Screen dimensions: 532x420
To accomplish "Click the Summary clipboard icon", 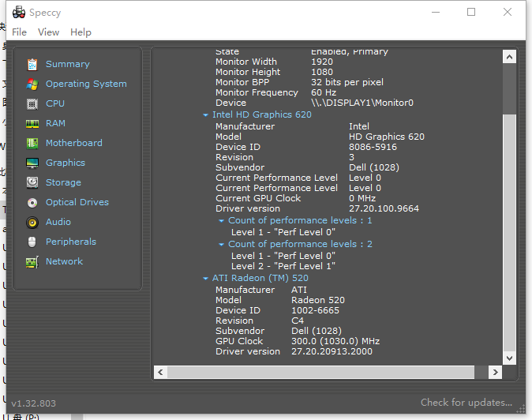I will (32, 64).
